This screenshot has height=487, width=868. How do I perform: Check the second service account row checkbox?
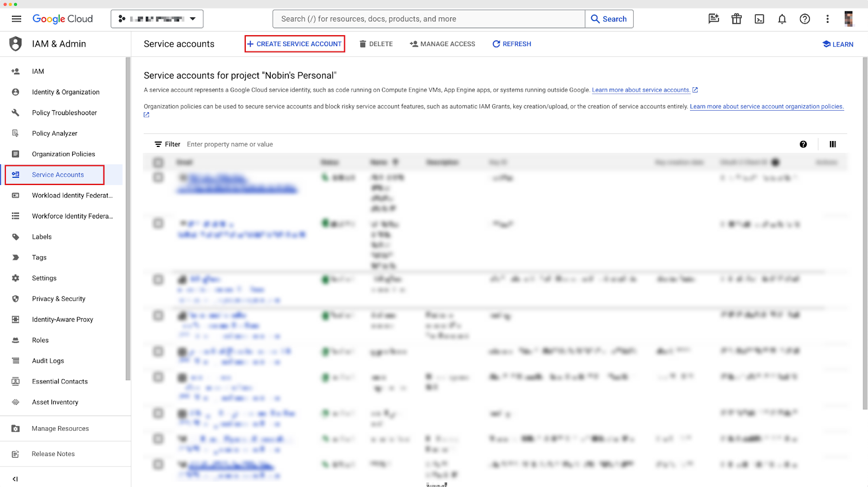tap(158, 223)
